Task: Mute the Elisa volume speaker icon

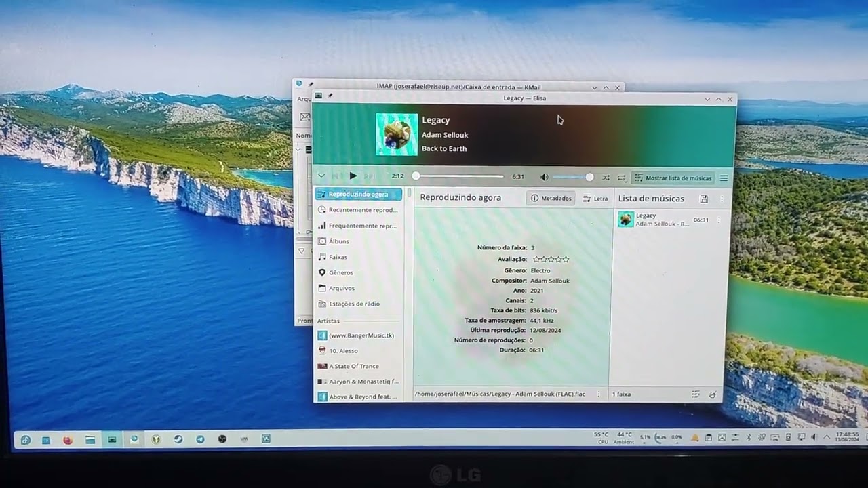Action: [x=544, y=177]
